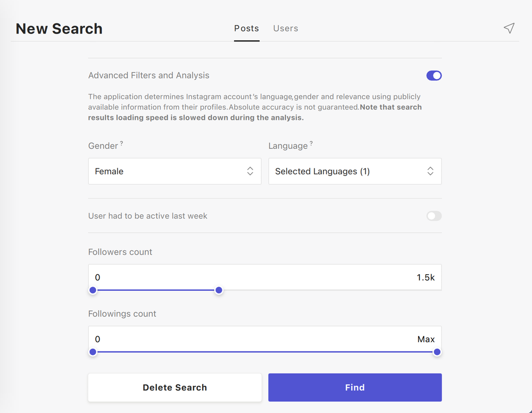Click the Language help question mark
This screenshot has height=413, width=532.
click(311, 144)
